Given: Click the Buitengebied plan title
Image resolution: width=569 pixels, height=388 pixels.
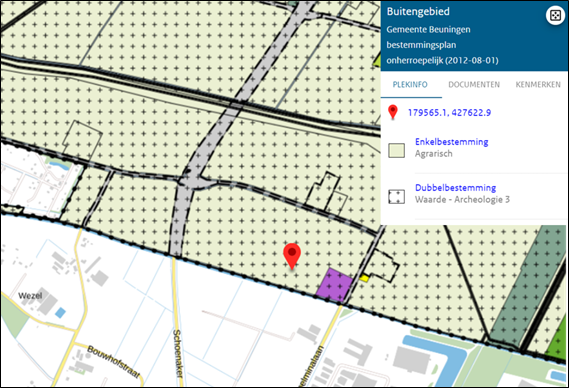Looking at the screenshot, I should point(418,12).
